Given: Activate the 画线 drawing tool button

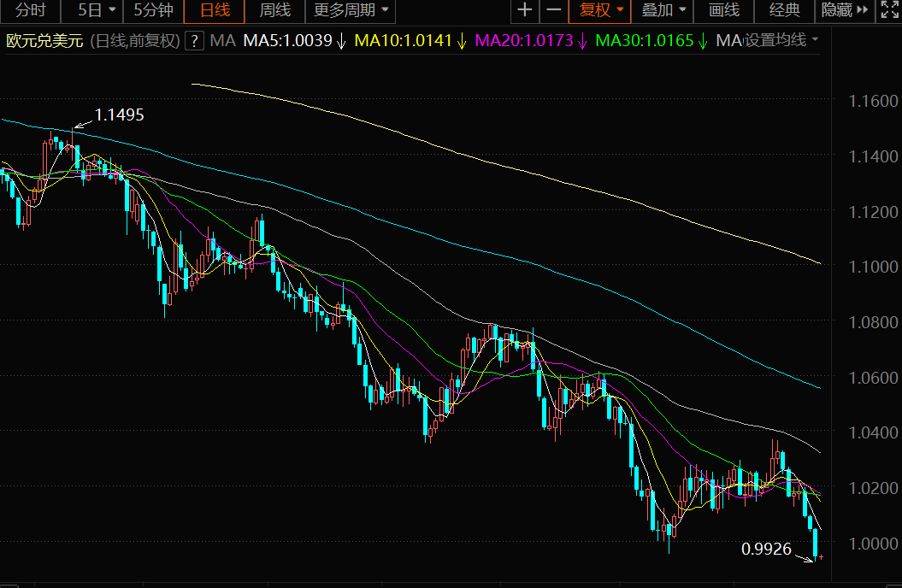Looking at the screenshot, I should coord(723,10).
